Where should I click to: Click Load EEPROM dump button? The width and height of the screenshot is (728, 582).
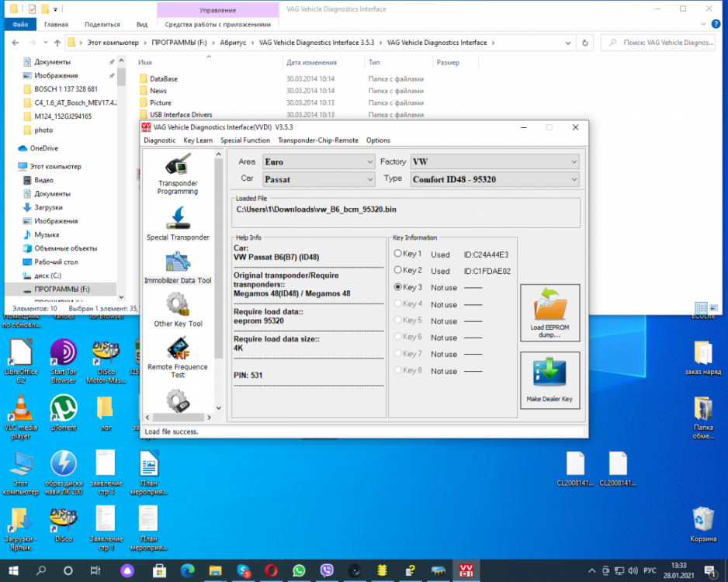coord(549,313)
